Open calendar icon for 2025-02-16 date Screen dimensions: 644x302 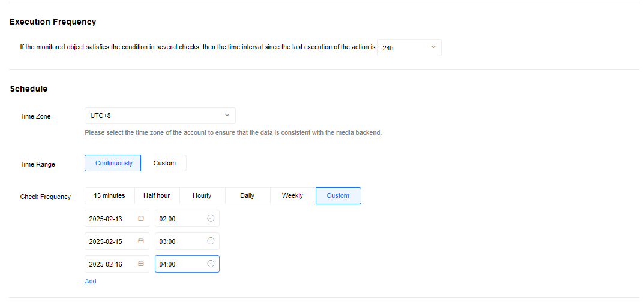click(141, 264)
